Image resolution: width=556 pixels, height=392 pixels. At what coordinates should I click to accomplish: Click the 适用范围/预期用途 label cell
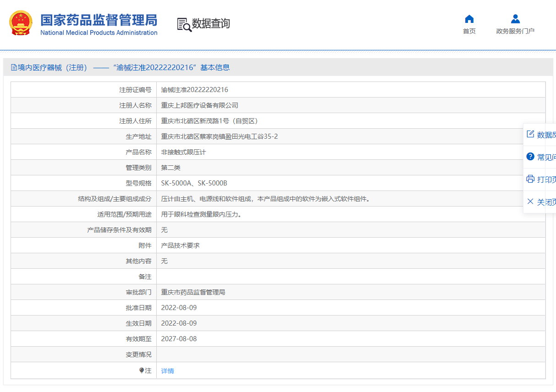tap(84, 214)
